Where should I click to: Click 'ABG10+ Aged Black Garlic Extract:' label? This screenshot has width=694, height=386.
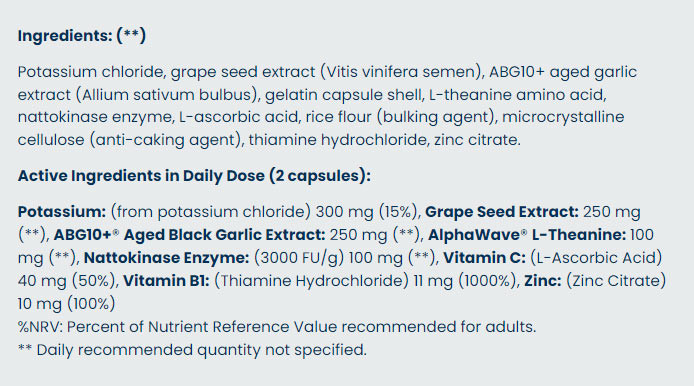[189, 235]
